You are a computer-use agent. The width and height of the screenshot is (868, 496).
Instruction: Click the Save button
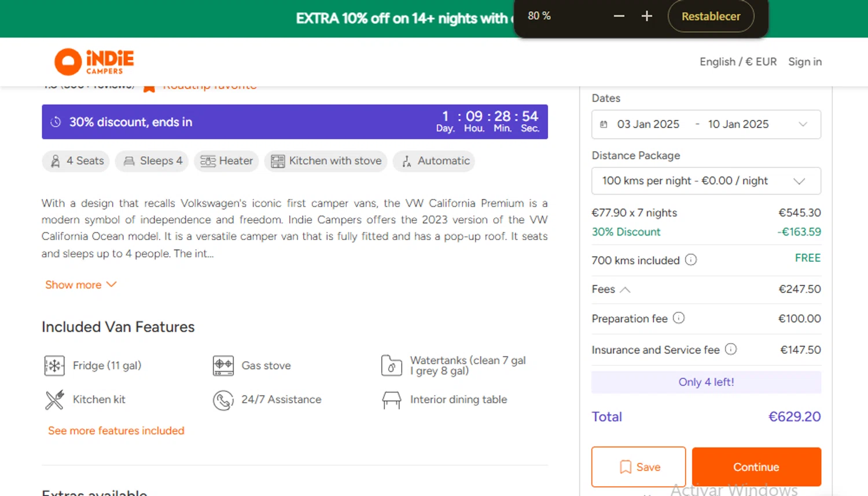(x=638, y=467)
